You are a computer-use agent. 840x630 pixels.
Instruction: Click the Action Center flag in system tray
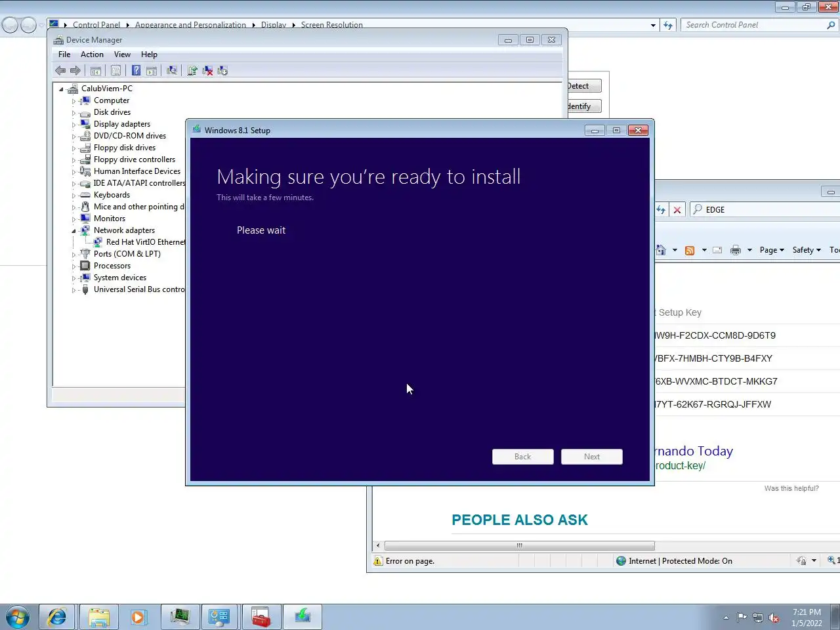click(742, 618)
